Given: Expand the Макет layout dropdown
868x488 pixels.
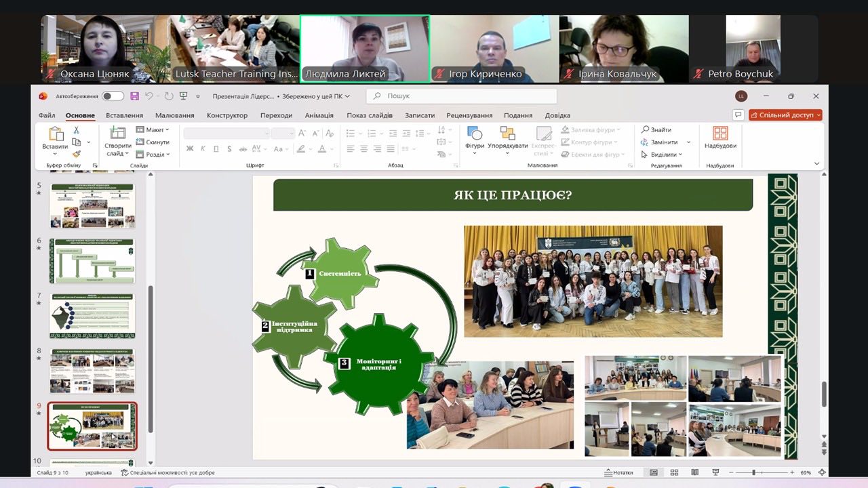Looking at the screenshot, I should click(153, 130).
